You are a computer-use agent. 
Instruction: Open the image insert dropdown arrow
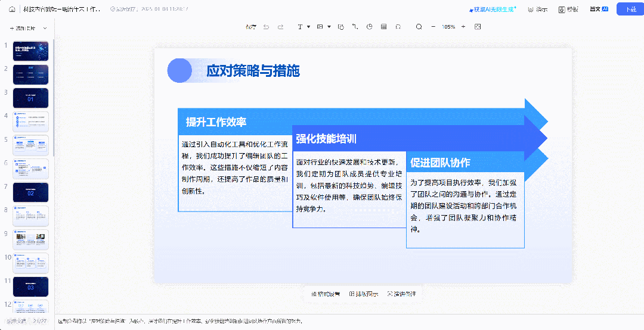328,27
